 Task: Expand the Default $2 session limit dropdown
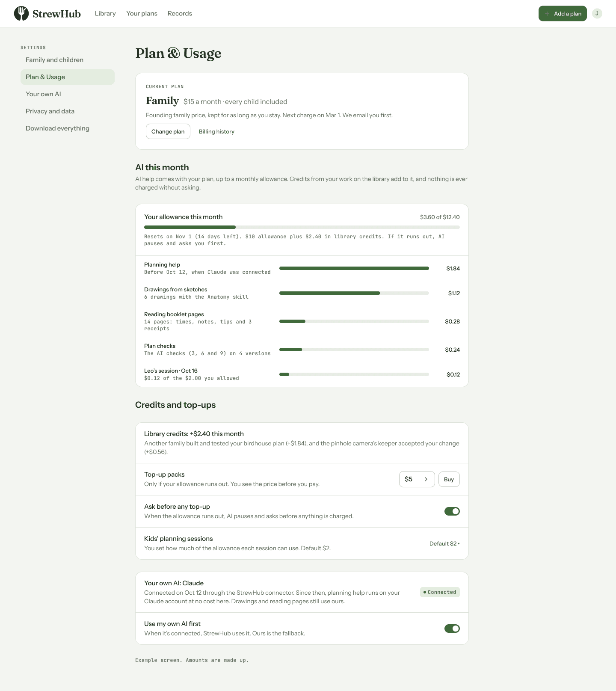(444, 543)
